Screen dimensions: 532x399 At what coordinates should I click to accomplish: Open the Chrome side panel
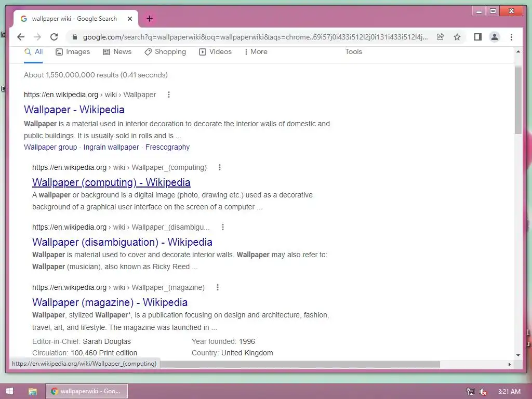478,37
